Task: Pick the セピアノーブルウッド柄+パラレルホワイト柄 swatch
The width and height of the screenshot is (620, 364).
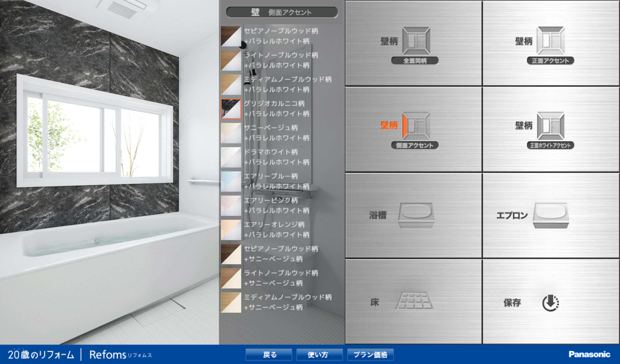Action: pyautogui.click(x=231, y=36)
